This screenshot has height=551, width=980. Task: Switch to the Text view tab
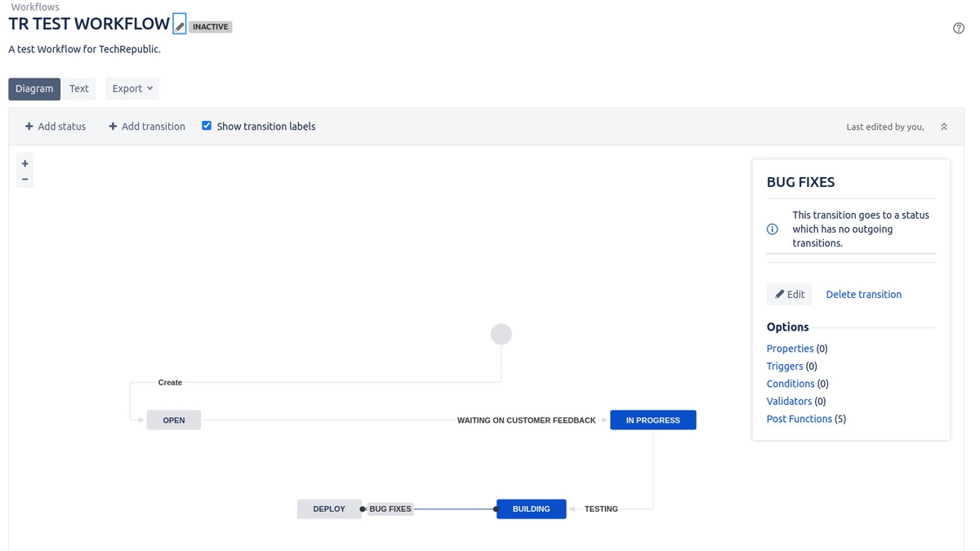pyautogui.click(x=79, y=89)
